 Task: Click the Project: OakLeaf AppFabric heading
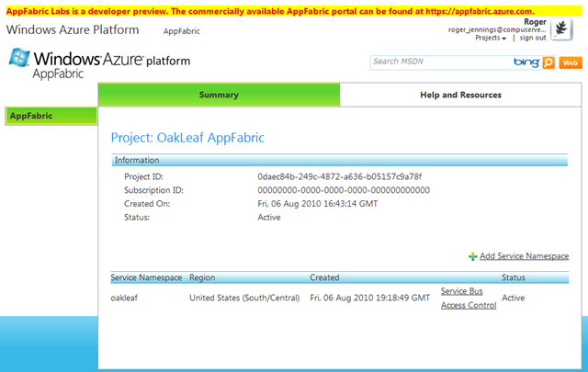coord(187,138)
